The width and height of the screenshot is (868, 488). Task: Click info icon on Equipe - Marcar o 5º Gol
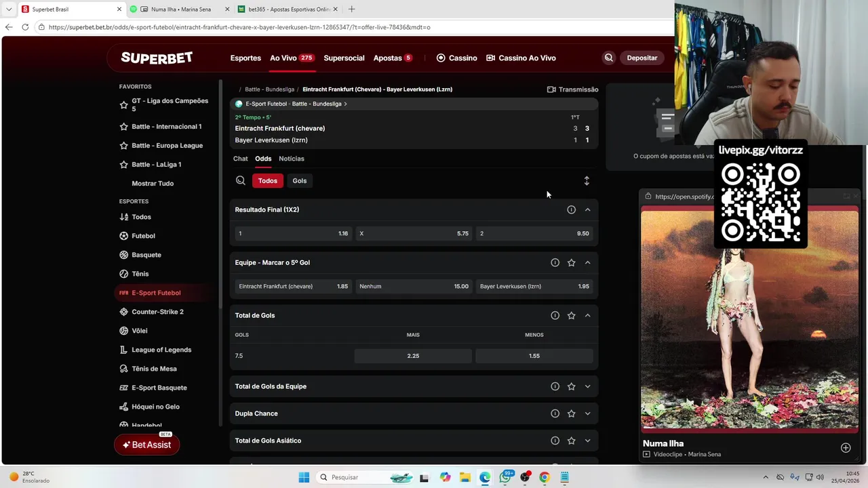pyautogui.click(x=555, y=263)
